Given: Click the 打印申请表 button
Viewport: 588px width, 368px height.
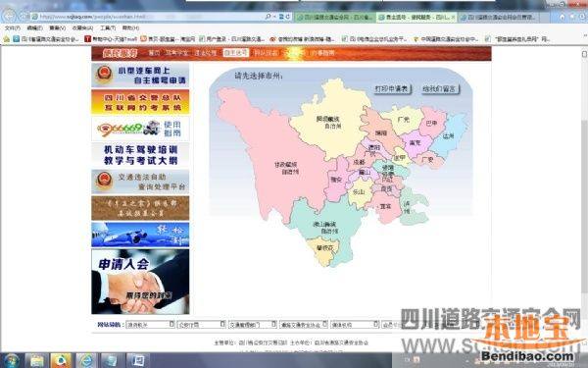Looking at the screenshot, I should 391,89.
